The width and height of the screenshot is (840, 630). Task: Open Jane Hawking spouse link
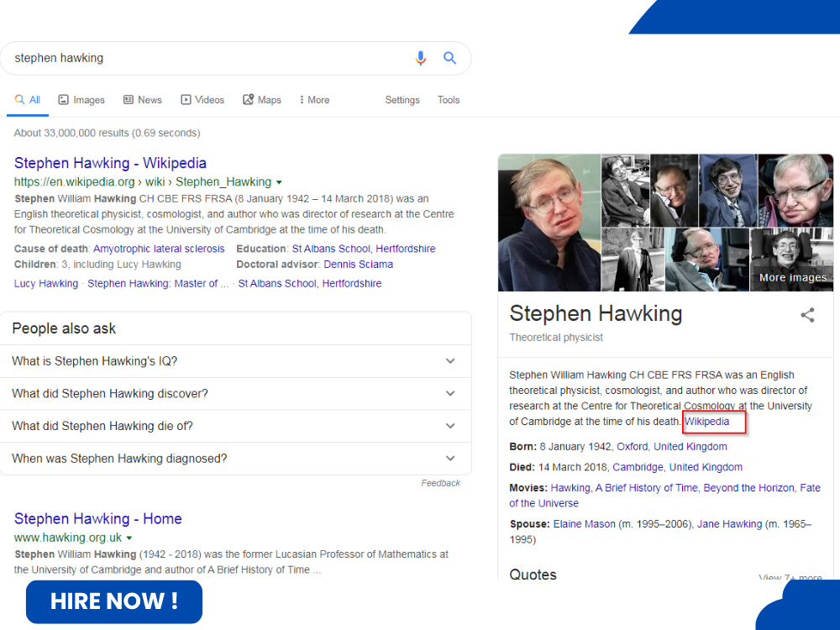[730, 524]
